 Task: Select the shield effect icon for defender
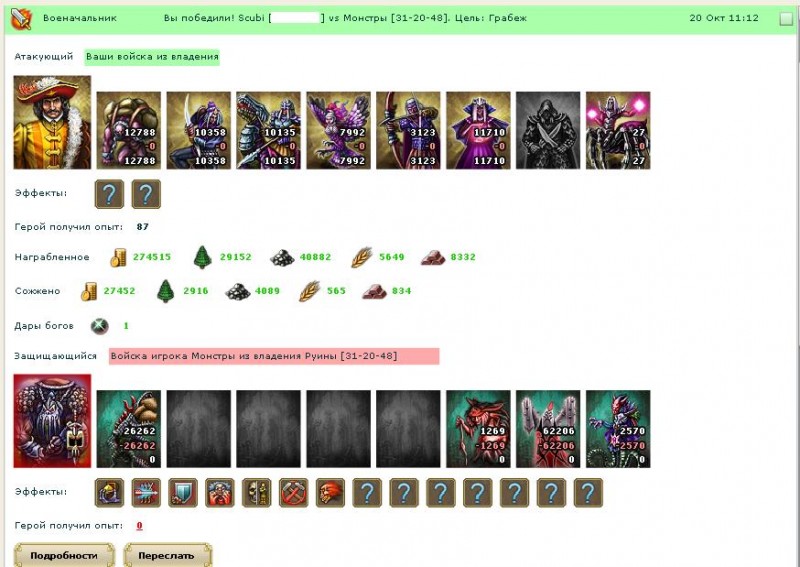pyautogui.click(x=183, y=492)
